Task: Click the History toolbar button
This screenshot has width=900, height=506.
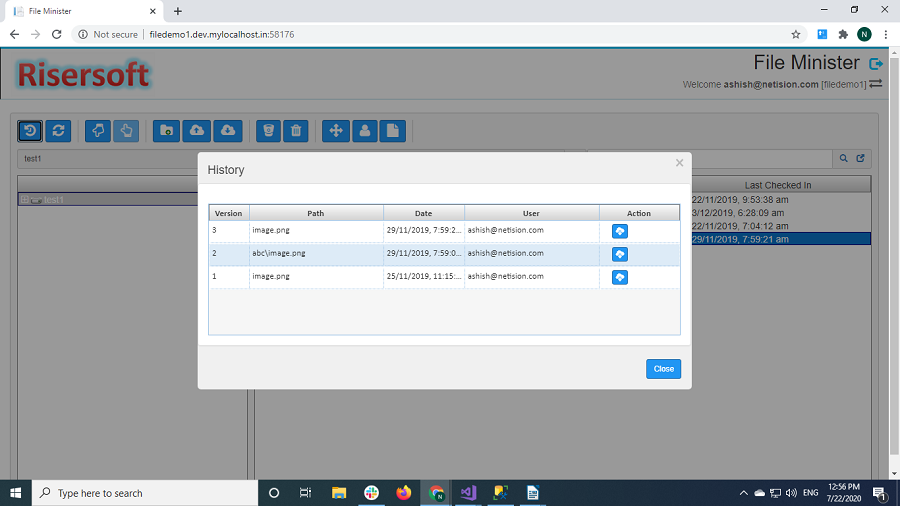Action: click(x=30, y=131)
